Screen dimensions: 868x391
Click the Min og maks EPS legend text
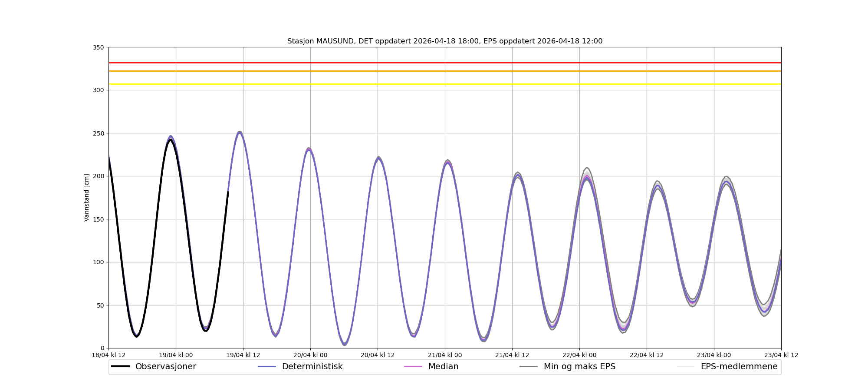pos(579,367)
